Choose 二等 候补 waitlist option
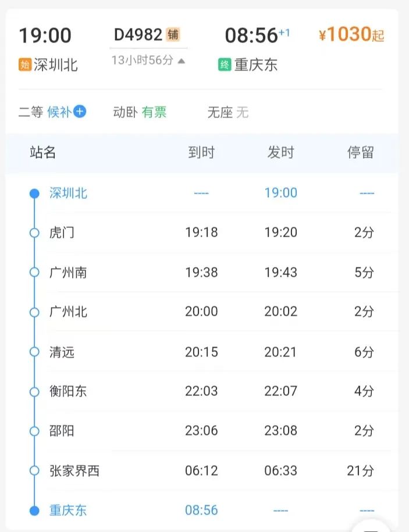This screenshot has height=532, width=409. pyautogui.click(x=52, y=112)
